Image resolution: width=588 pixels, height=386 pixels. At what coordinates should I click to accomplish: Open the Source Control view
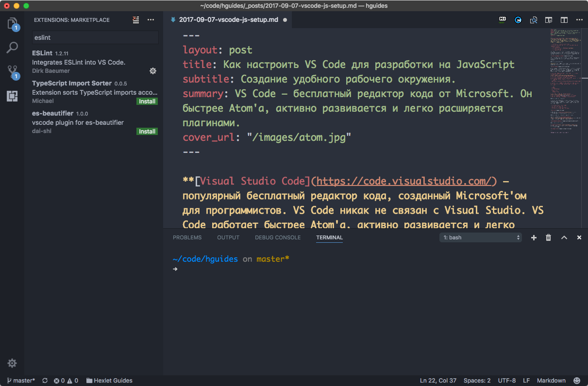coord(12,72)
